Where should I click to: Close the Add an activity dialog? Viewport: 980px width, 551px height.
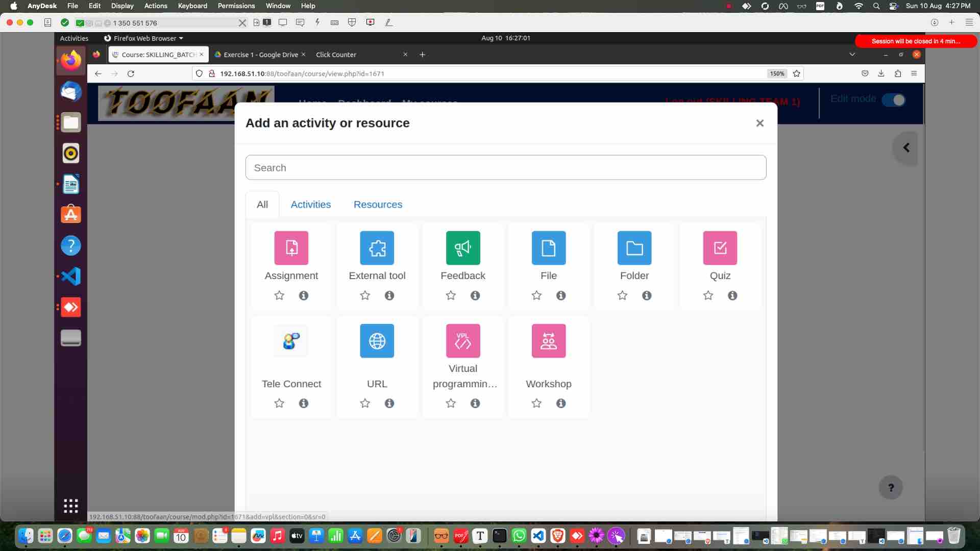[x=760, y=123]
